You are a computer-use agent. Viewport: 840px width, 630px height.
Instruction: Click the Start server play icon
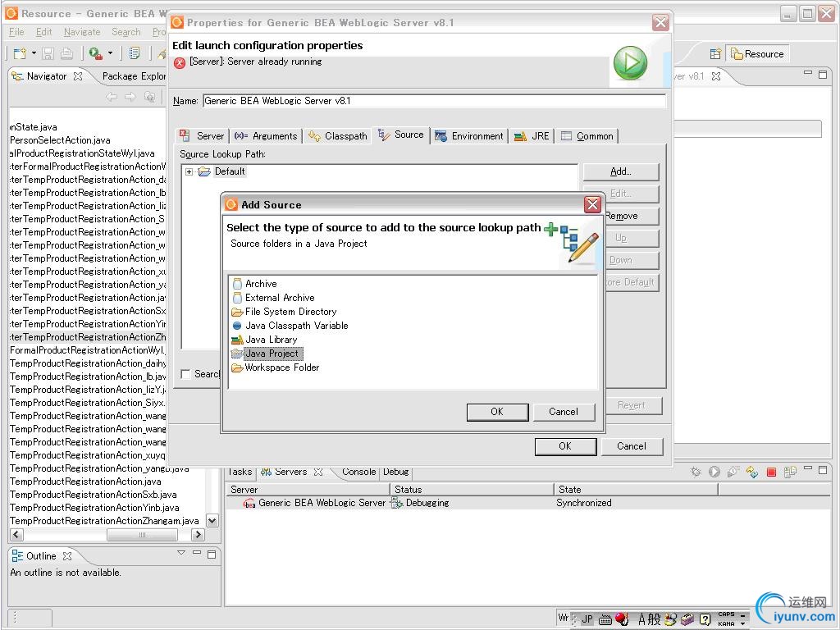(714, 472)
